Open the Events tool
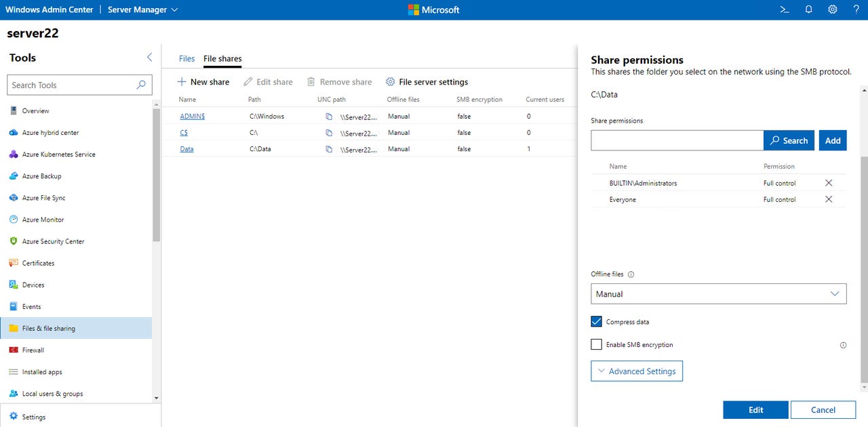The width and height of the screenshot is (868, 427). tap(31, 306)
